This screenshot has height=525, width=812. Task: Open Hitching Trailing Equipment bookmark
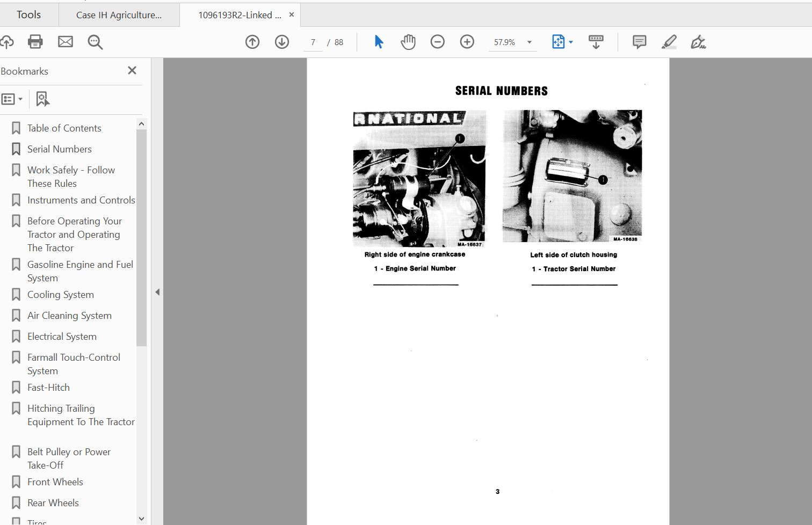(x=81, y=415)
